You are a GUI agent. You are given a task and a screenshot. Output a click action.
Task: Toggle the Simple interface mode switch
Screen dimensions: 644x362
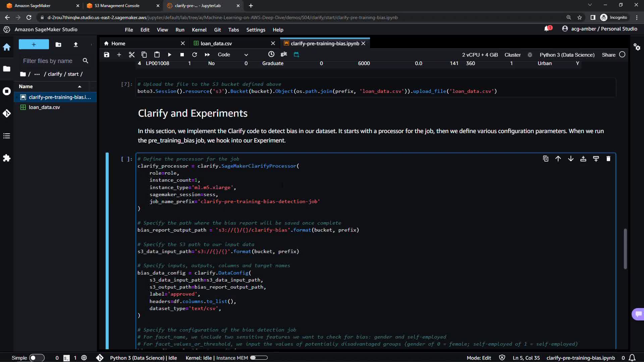[x=36, y=358]
